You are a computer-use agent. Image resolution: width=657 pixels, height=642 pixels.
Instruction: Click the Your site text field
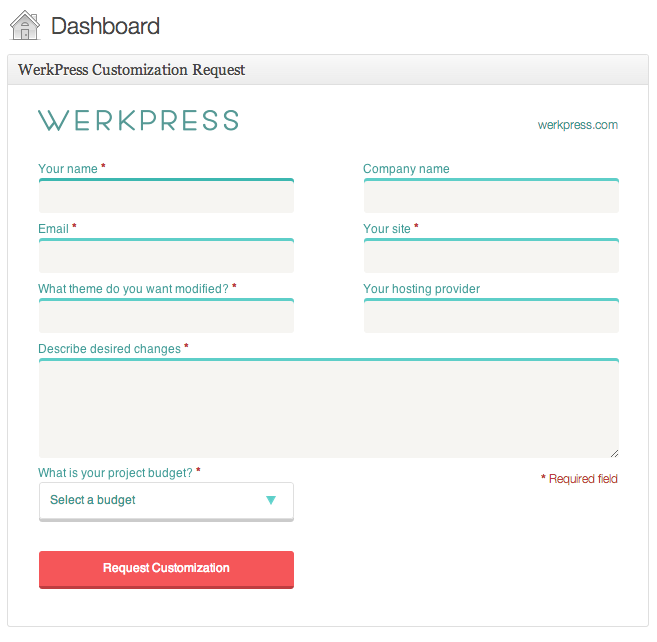point(491,256)
